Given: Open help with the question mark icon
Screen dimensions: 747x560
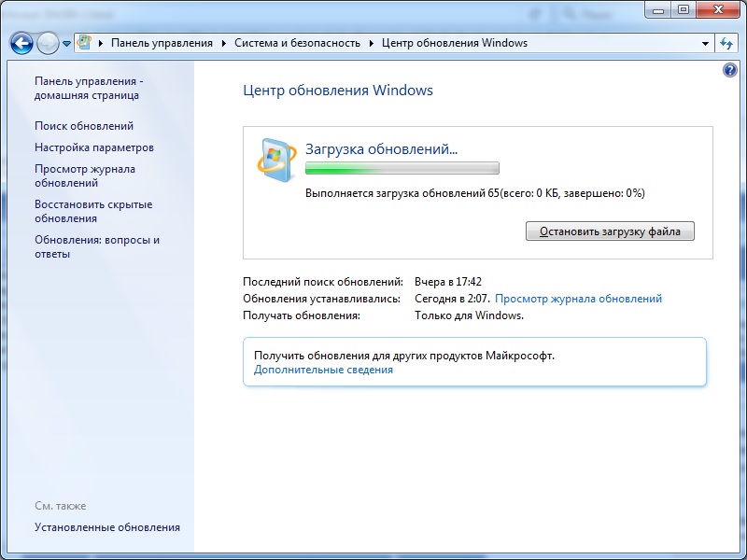Looking at the screenshot, I should [x=729, y=71].
